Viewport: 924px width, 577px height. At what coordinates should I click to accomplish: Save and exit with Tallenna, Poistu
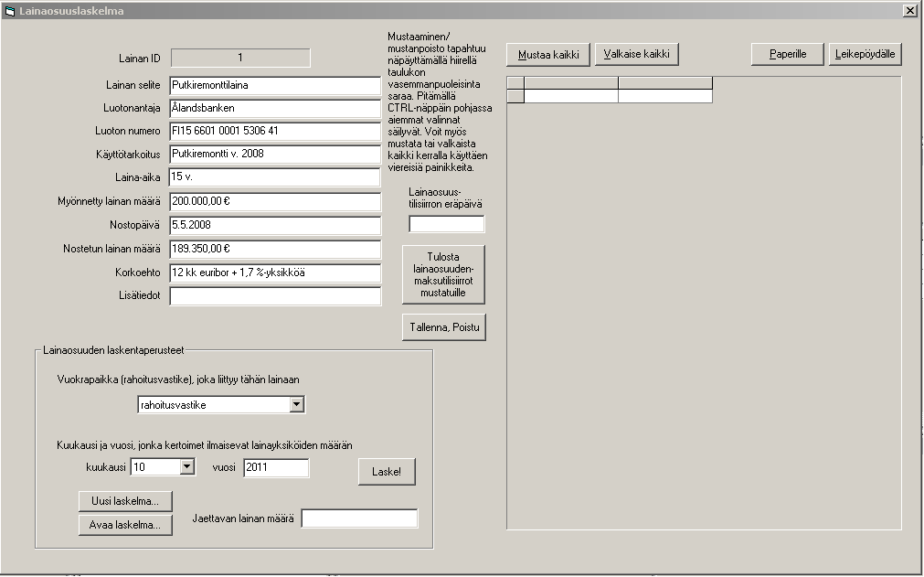(x=444, y=327)
